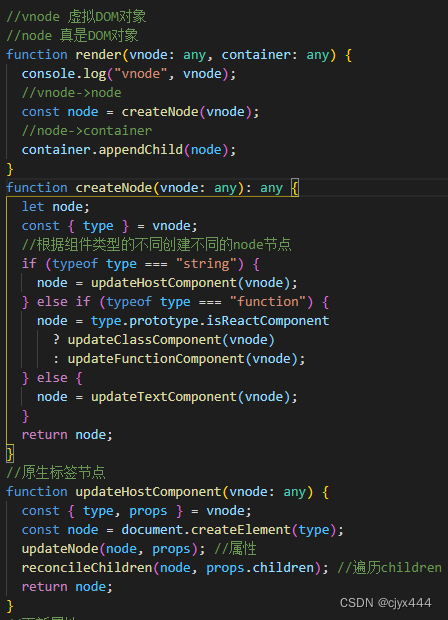Image resolution: width=448 pixels, height=620 pixels.
Task: Click the console.log("vnode", vnode) line
Action: [129, 74]
